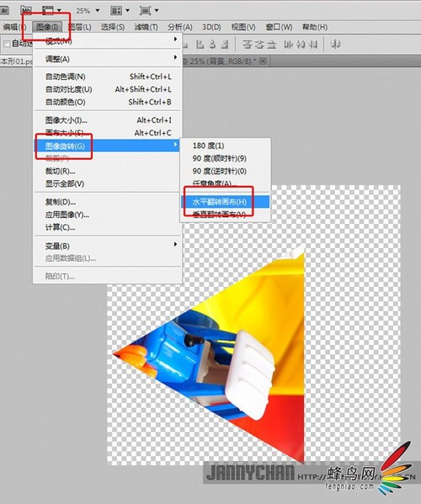
Task: Open 图像大小(I)... dialog
Action: [108, 120]
